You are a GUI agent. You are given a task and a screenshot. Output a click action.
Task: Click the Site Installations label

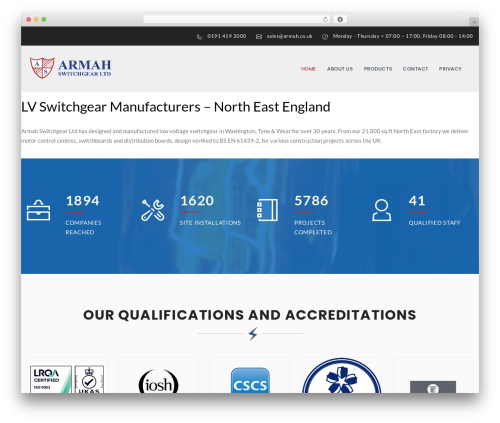pyautogui.click(x=210, y=223)
